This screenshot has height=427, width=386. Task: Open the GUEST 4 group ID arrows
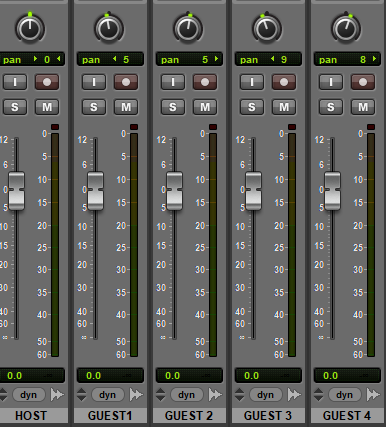click(x=319, y=395)
